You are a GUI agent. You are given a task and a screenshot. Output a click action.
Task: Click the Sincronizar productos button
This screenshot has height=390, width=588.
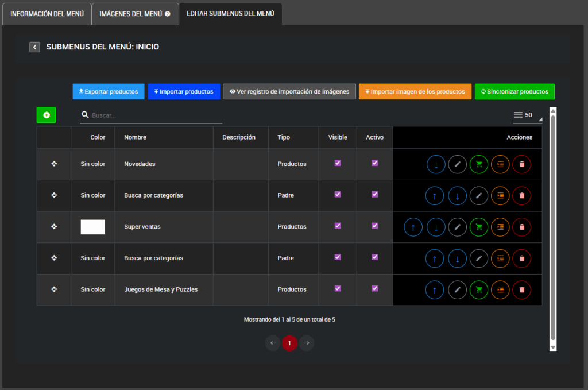514,92
